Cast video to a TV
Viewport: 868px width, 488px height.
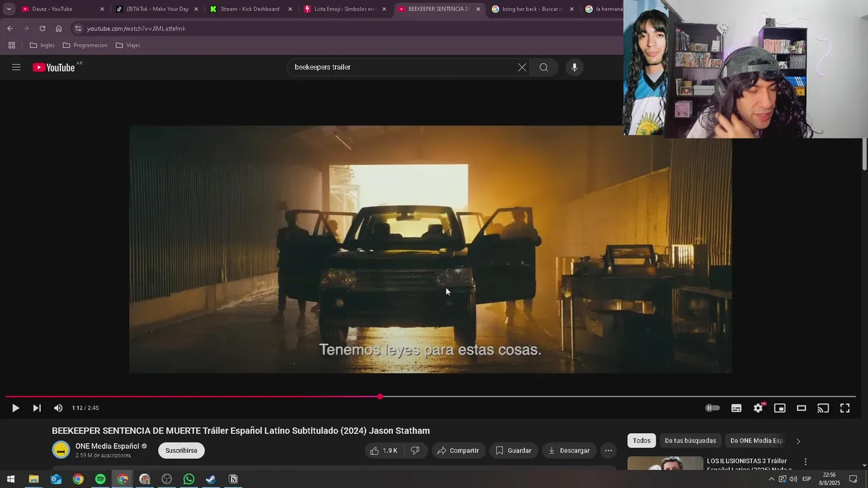[x=823, y=408]
